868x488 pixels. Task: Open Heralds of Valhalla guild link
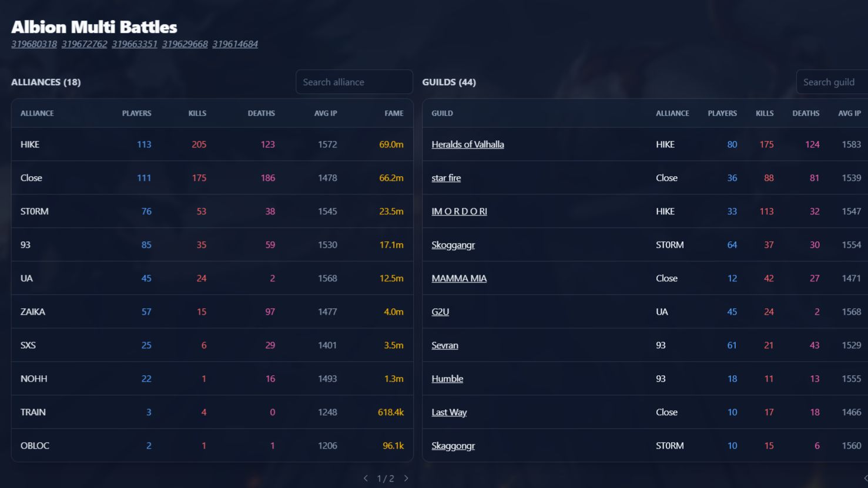point(468,144)
